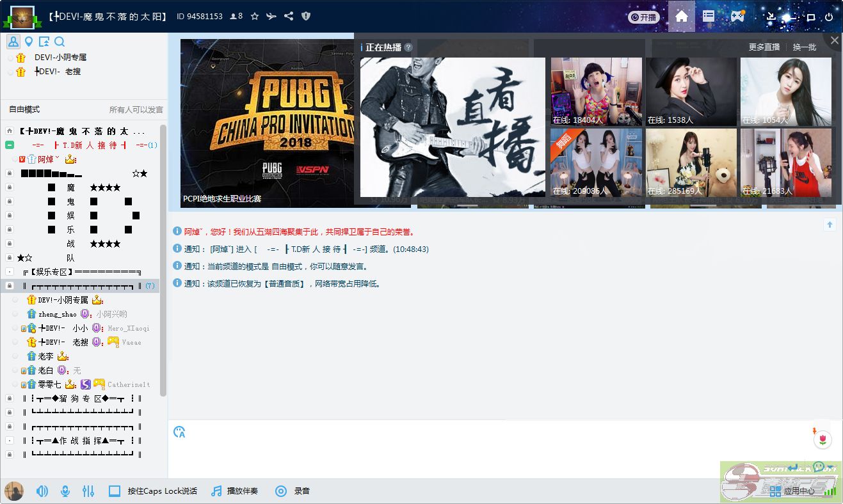Click 播放伴奏 accompaniment button
Image resolution: width=843 pixels, height=504 pixels.
click(234, 491)
